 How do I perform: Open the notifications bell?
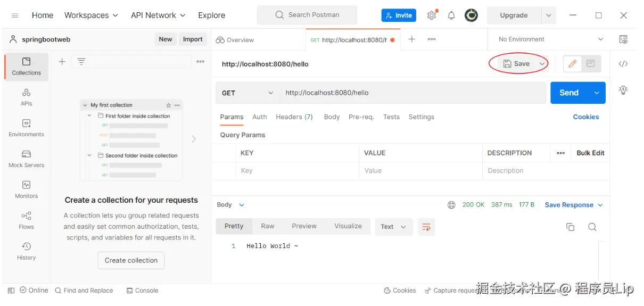click(x=451, y=15)
